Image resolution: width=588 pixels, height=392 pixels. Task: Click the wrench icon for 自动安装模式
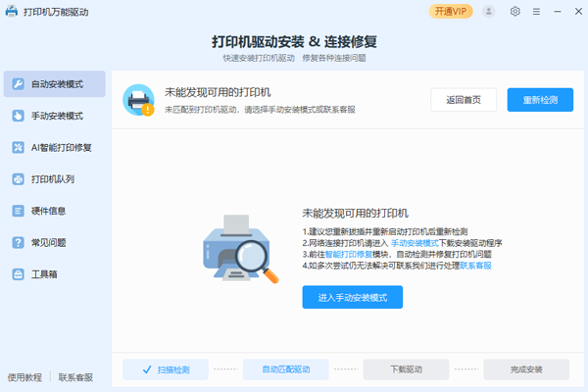click(18, 84)
